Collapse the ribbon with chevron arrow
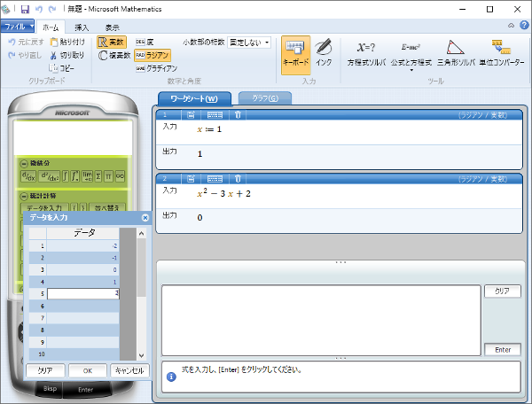Viewport: 532px width, 404px height. pos(511,26)
